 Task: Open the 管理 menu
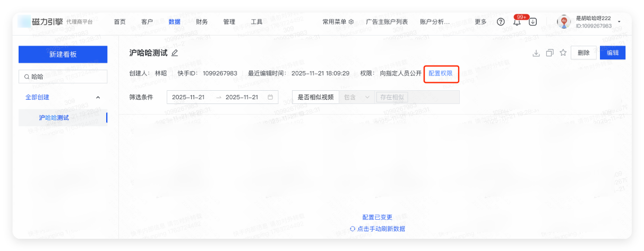click(x=229, y=22)
